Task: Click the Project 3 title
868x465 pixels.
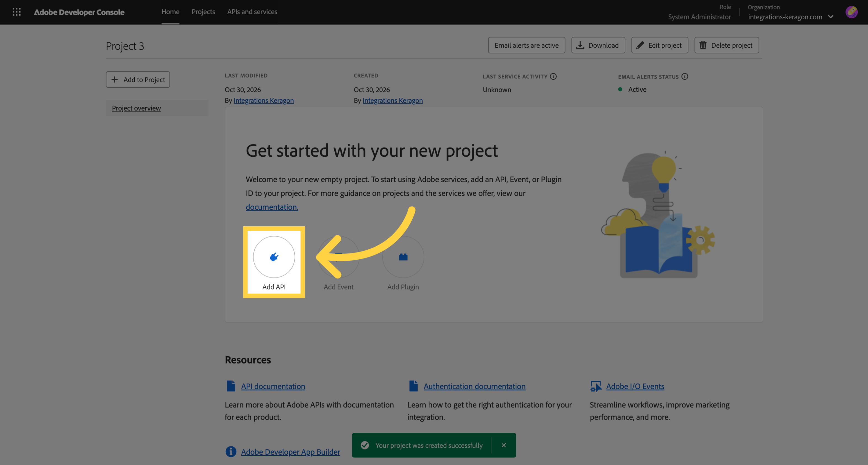Action: [x=125, y=46]
